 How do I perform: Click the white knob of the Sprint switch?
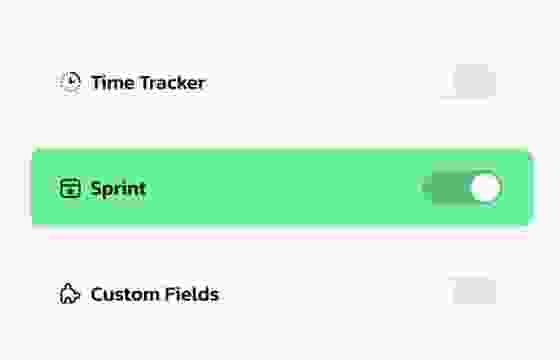485,188
